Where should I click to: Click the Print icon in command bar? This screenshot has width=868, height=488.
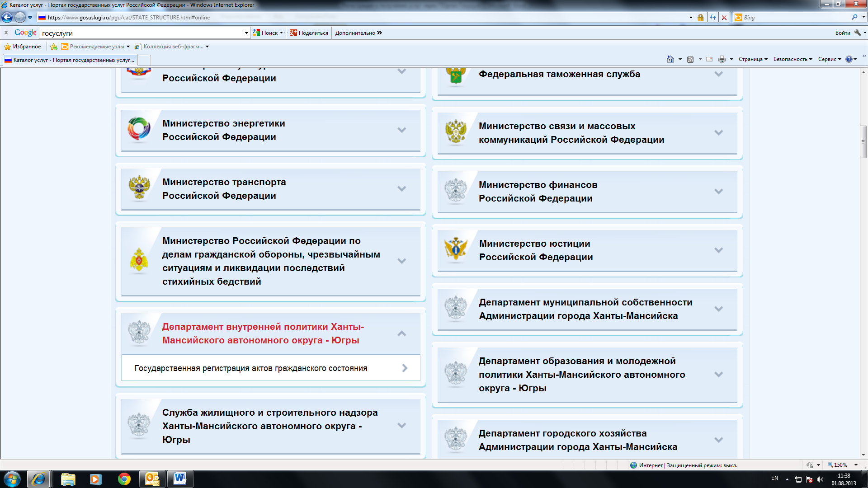click(722, 59)
